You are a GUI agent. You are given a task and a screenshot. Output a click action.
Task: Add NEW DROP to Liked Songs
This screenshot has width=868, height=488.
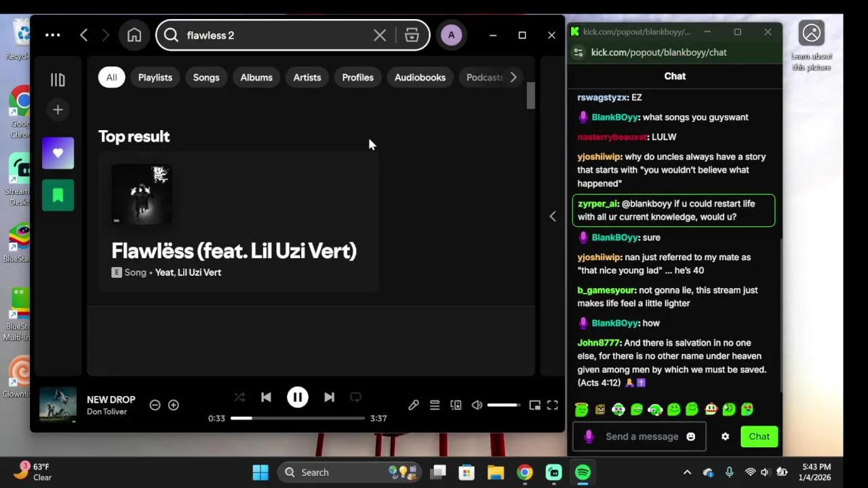point(174,405)
